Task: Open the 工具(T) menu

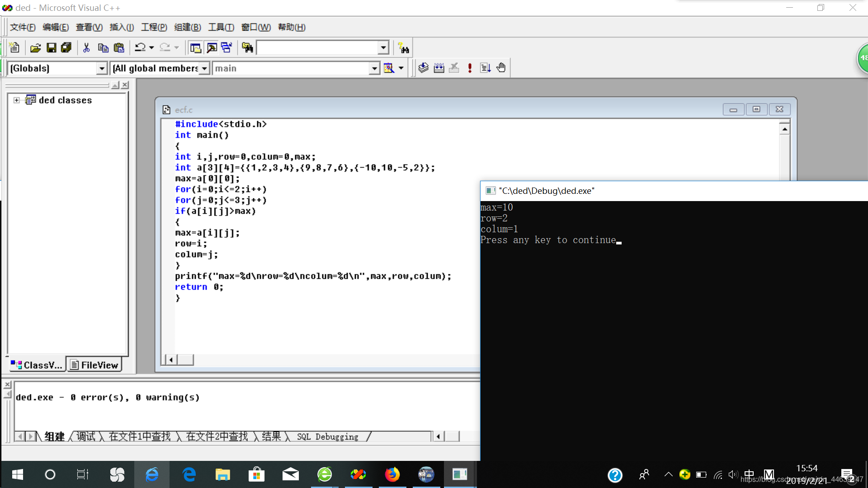Action: (221, 27)
